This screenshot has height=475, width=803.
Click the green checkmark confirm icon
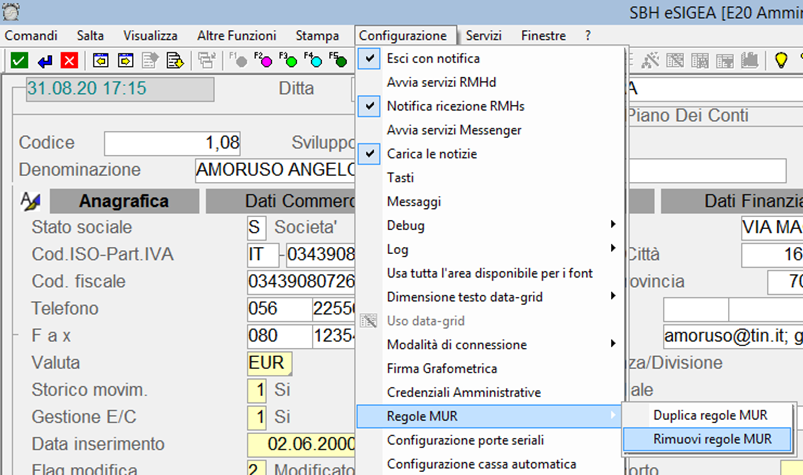click(19, 60)
